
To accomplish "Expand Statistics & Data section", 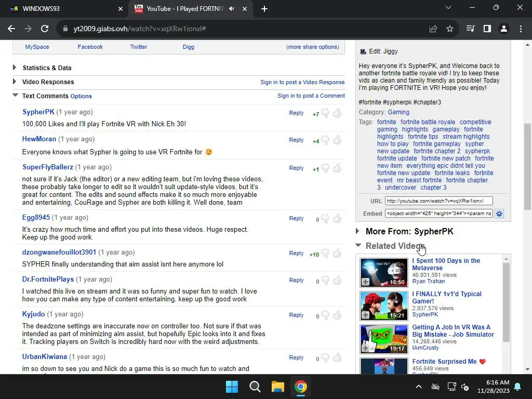I will click(x=47, y=68).
